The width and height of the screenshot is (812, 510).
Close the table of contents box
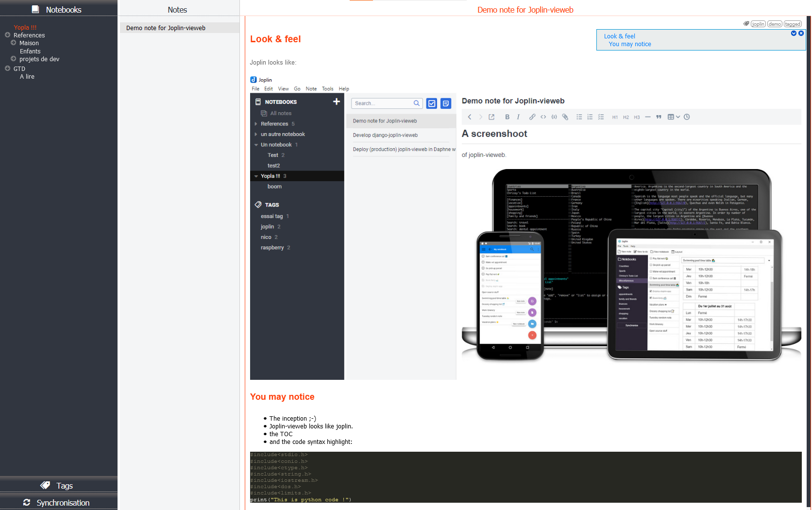801,33
